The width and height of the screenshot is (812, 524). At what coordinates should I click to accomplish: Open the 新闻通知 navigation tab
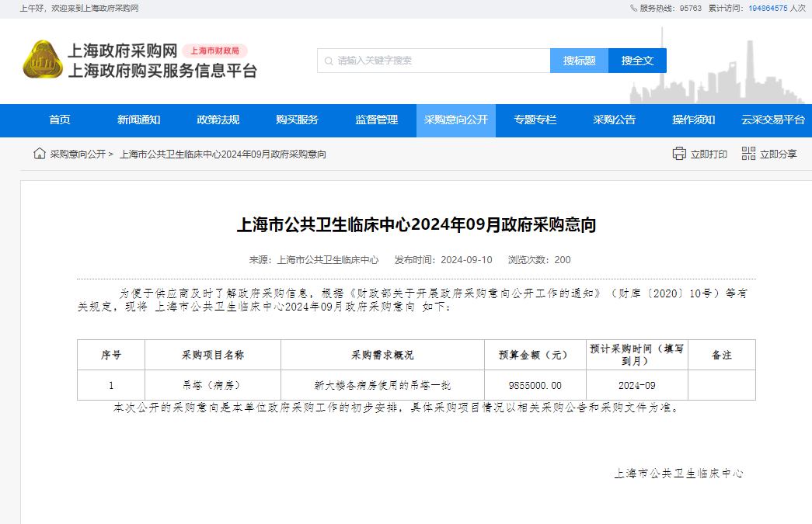139,120
